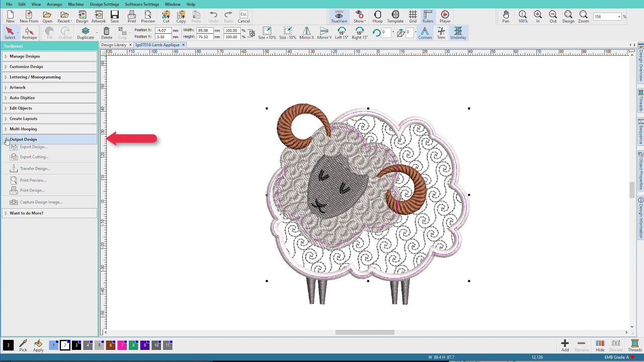Image resolution: width=644 pixels, height=362 pixels.
Task: Expand Lettering / Monogramming toolbox
Action: (49, 77)
